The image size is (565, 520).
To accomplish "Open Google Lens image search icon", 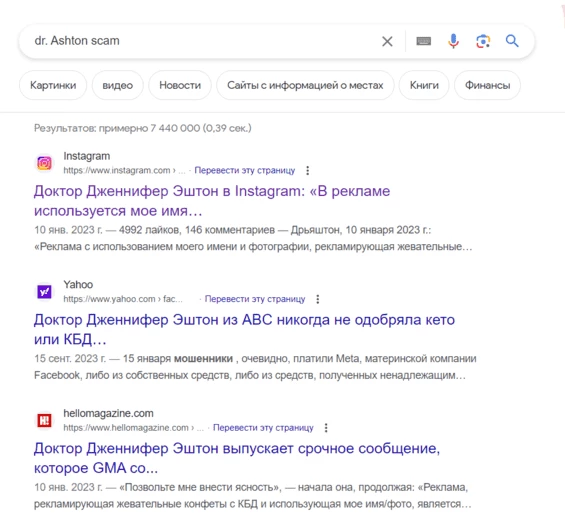I will (x=483, y=41).
